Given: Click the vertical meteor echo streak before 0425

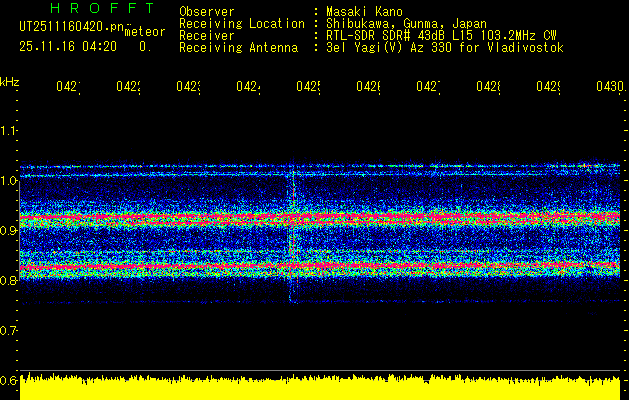Looking at the screenshot, I should coord(292,233).
